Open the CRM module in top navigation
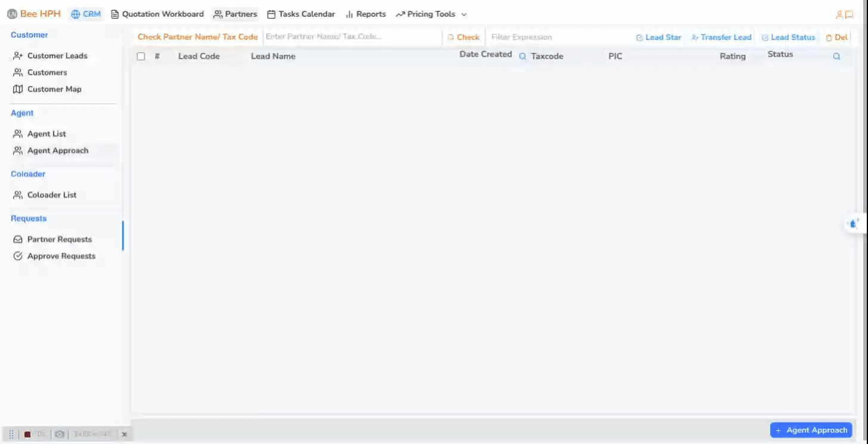 point(86,14)
